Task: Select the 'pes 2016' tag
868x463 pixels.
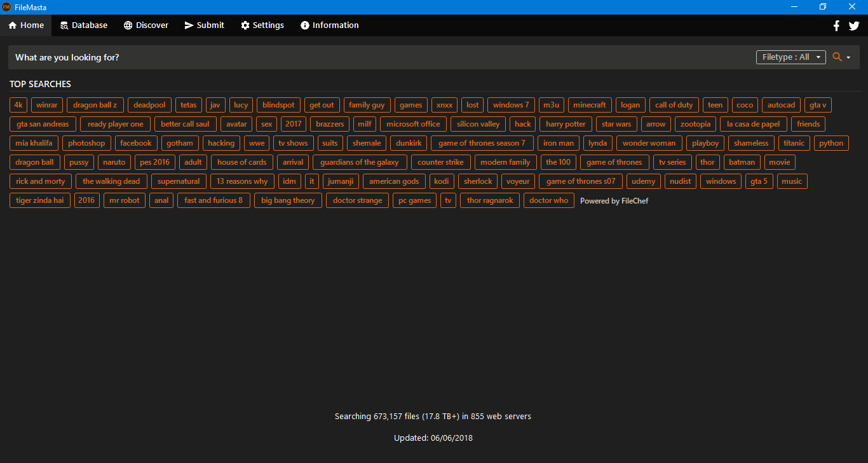Action: pos(155,162)
